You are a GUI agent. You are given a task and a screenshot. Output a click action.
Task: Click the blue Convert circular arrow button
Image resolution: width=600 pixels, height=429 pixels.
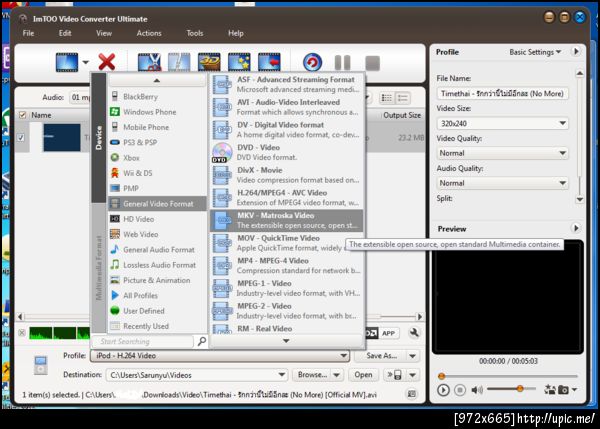point(312,62)
